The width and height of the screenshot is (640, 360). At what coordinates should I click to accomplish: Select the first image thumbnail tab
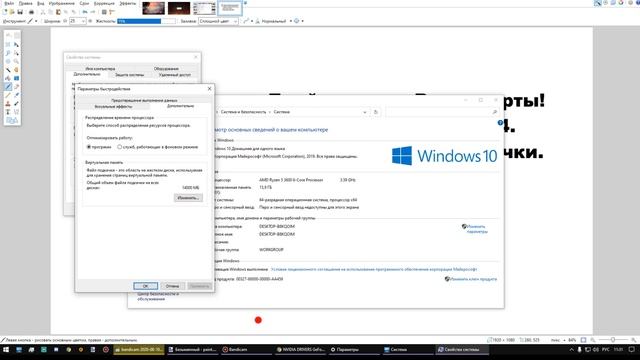coord(153,8)
